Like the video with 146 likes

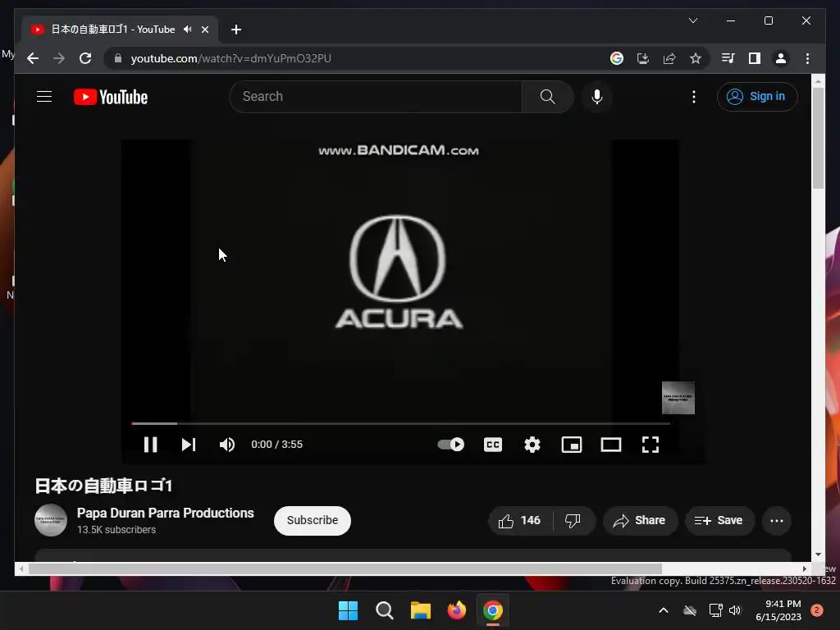(519, 520)
